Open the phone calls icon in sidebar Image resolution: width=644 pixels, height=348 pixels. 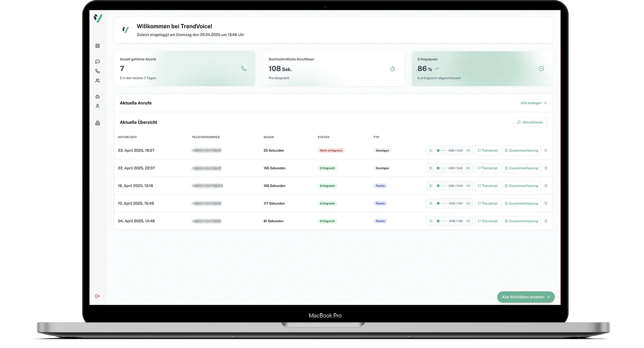[97, 71]
